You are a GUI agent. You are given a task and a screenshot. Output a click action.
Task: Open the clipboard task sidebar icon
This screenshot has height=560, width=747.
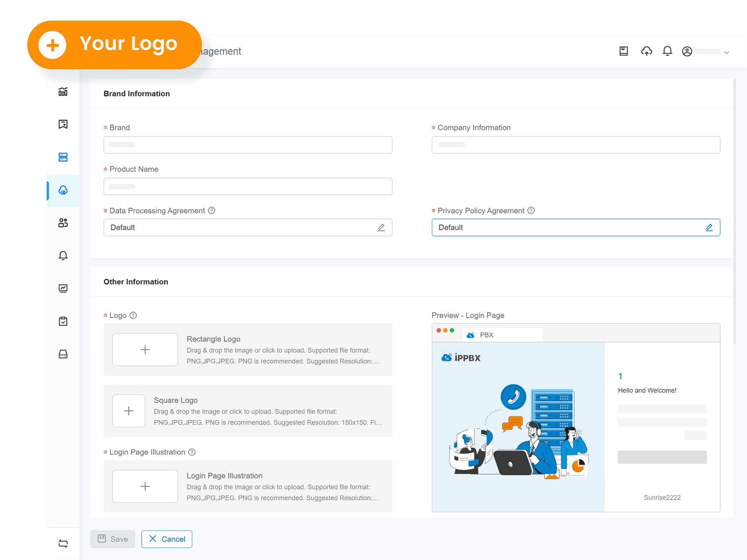click(63, 321)
